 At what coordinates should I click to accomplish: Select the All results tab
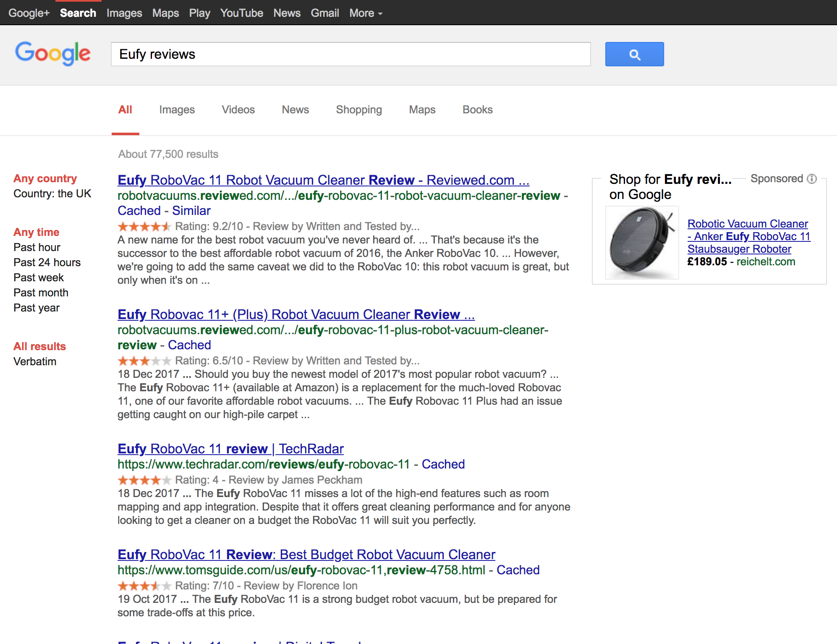pyautogui.click(x=125, y=110)
